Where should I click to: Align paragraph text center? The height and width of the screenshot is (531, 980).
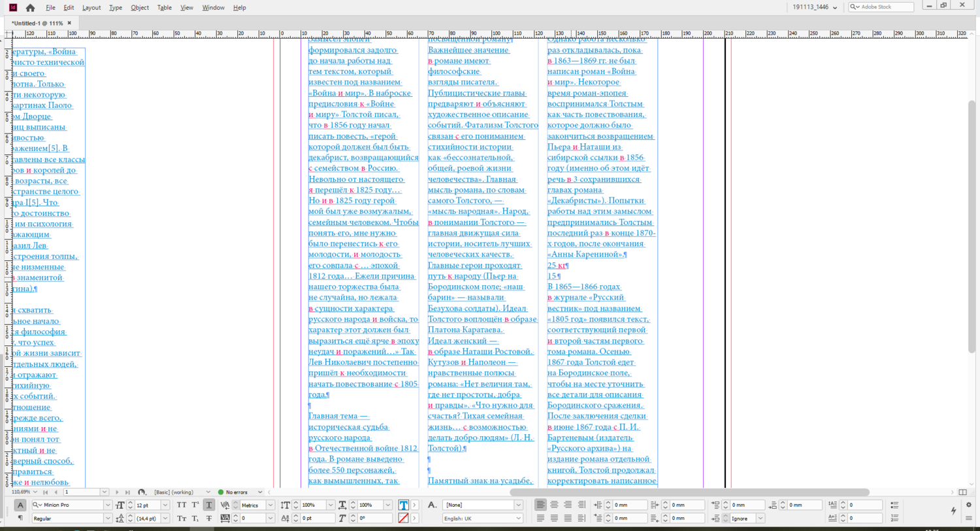pyautogui.click(x=555, y=505)
